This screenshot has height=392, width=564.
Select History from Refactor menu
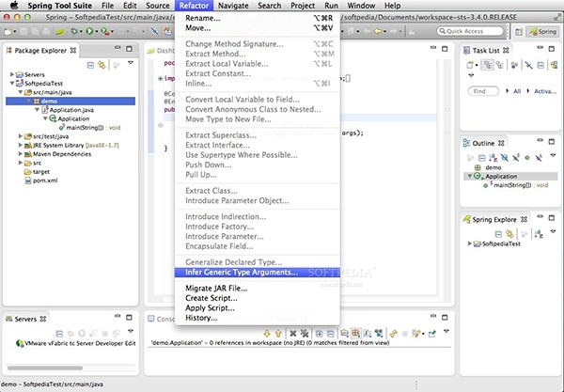pyautogui.click(x=258, y=318)
